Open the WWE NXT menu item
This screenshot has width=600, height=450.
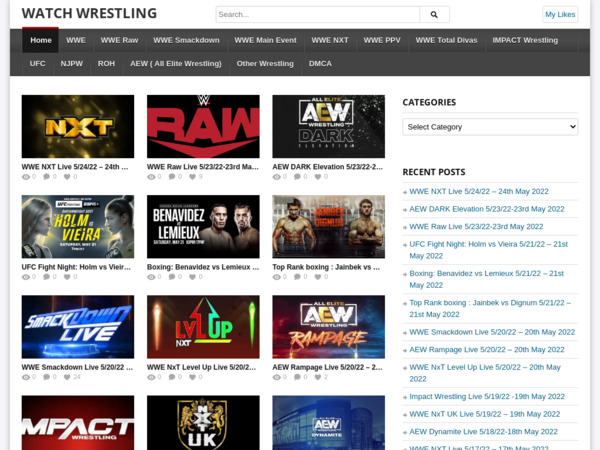[330, 41]
